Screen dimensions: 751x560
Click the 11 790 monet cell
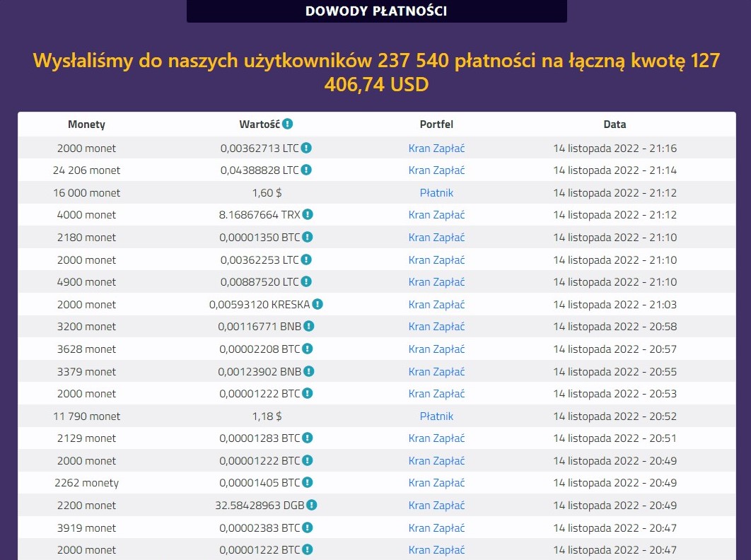pos(87,416)
